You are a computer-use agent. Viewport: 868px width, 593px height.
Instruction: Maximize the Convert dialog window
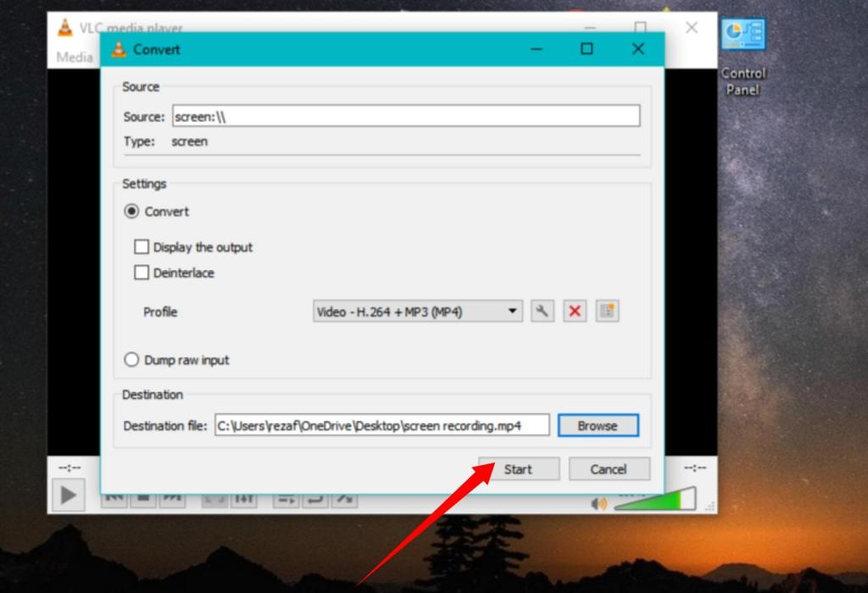587,49
